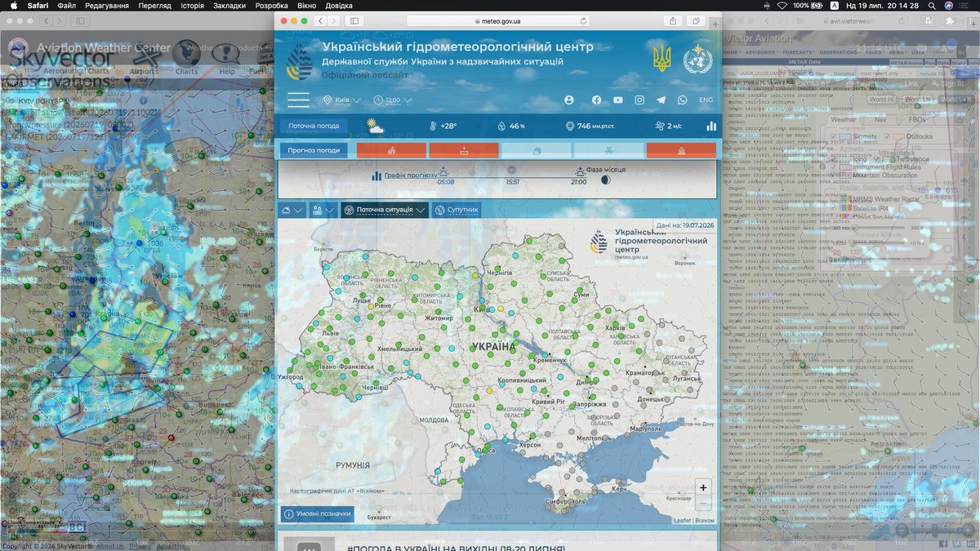This screenshot has height=551, width=980.
Task: Open the Telegram social icon
Action: coord(661,100)
